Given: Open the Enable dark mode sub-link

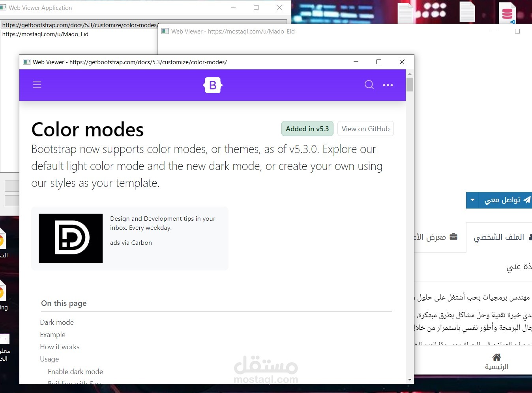Looking at the screenshot, I should (75, 372).
